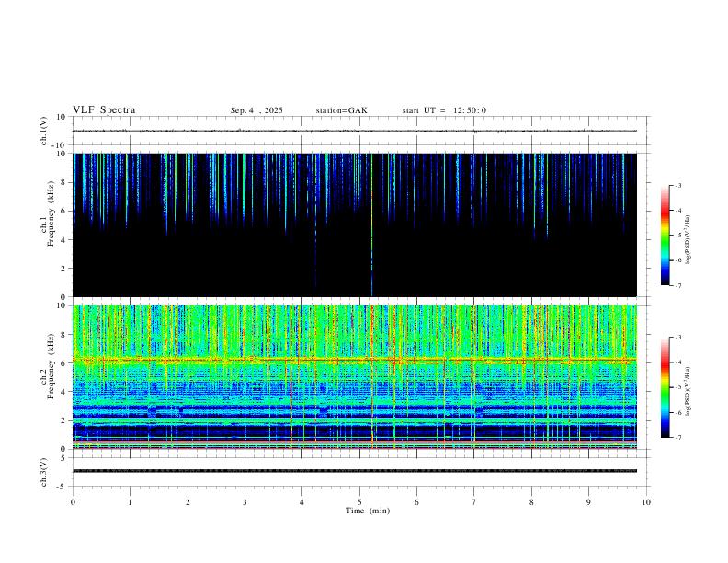Click the 'Time (min)' axis label
This screenshot has height=563, width=728.
pyautogui.click(x=368, y=511)
